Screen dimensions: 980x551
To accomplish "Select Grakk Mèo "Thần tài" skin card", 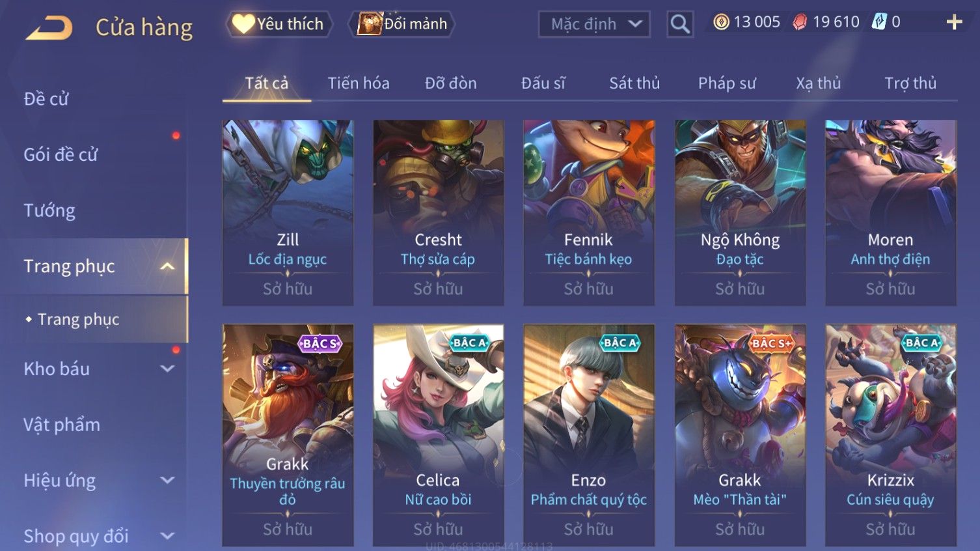I will point(740,434).
